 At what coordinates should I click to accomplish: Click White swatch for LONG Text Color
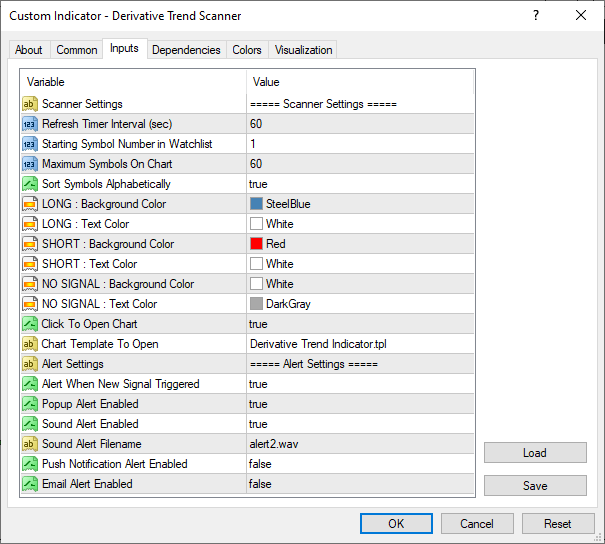(256, 224)
